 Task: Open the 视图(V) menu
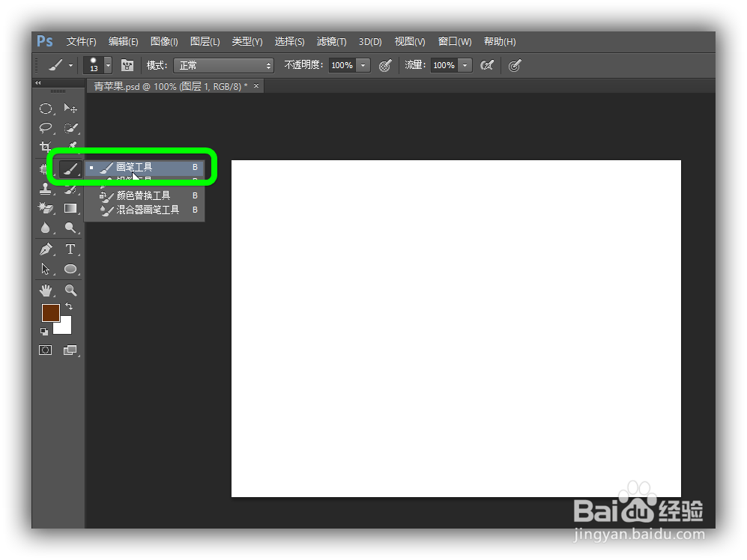pyautogui.click(x=410, y=42)
